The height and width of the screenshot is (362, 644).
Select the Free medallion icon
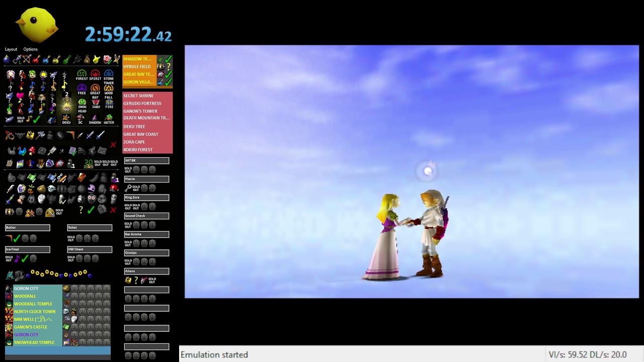point(82,89)
